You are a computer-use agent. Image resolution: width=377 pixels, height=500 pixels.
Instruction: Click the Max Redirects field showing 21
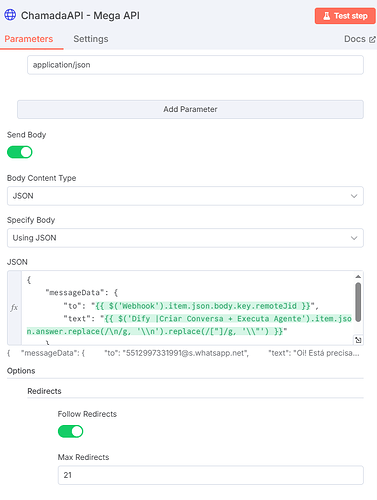[211, 475]
